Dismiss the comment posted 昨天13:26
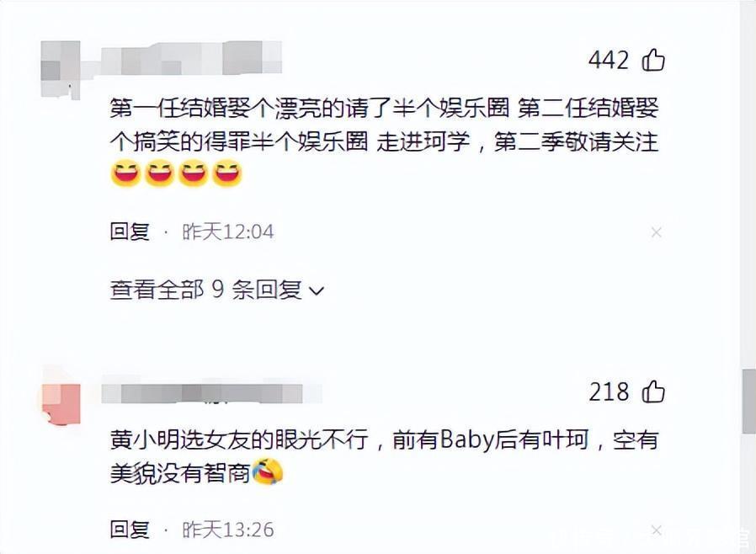 tap(656, 530)
